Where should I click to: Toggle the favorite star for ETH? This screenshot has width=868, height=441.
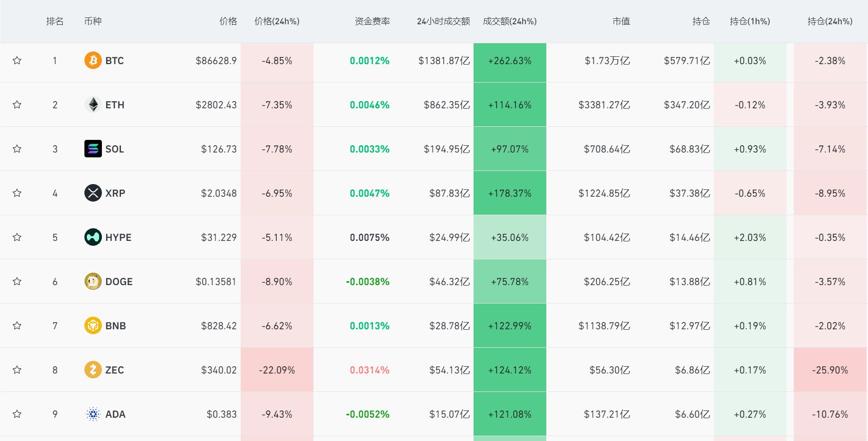tap(17, 105)
